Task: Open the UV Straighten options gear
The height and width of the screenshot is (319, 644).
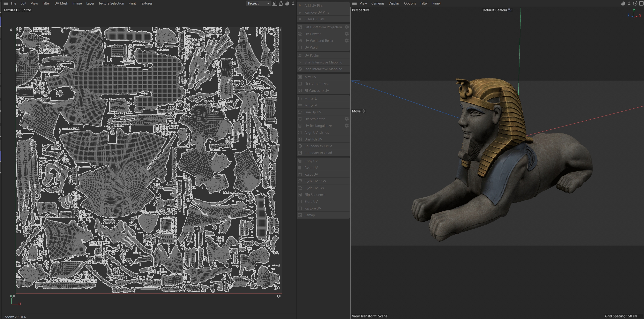Action: click(346, 119)
